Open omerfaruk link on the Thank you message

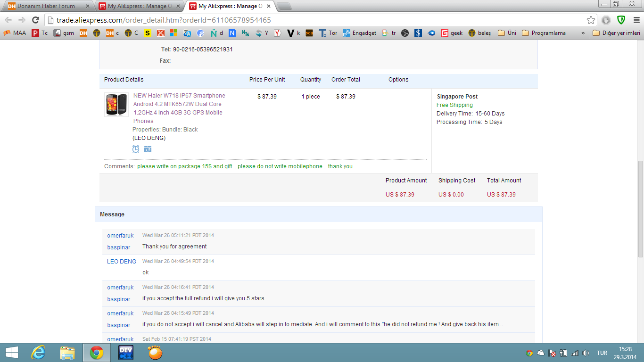[120, 236]
